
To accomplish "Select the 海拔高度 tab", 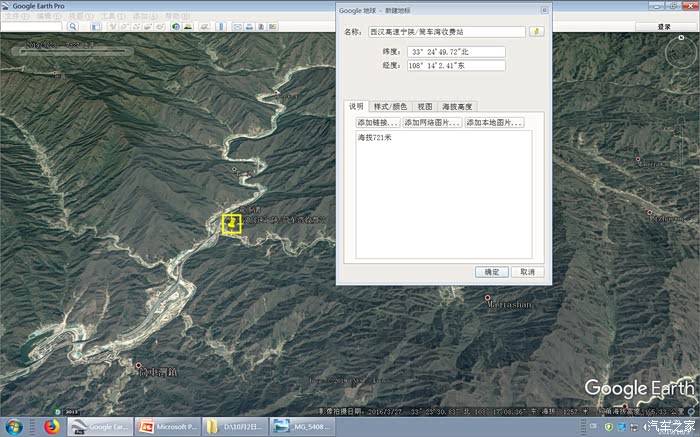I will pos(458,106).
